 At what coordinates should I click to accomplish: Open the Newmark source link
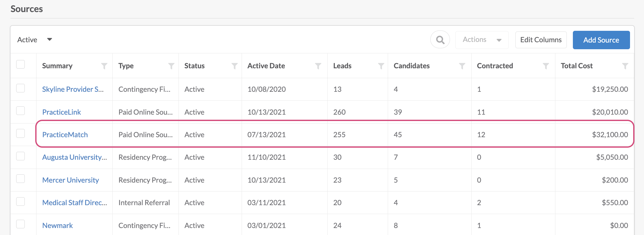(57, 225)
